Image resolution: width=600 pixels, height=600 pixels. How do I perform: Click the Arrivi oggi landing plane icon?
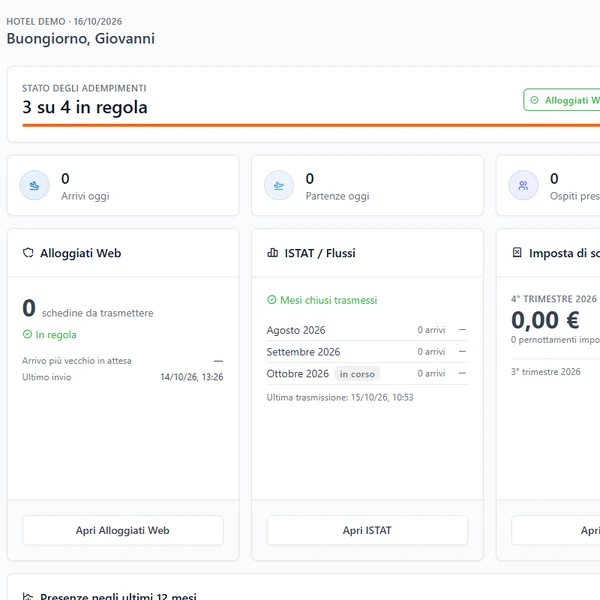pos(34,186)
